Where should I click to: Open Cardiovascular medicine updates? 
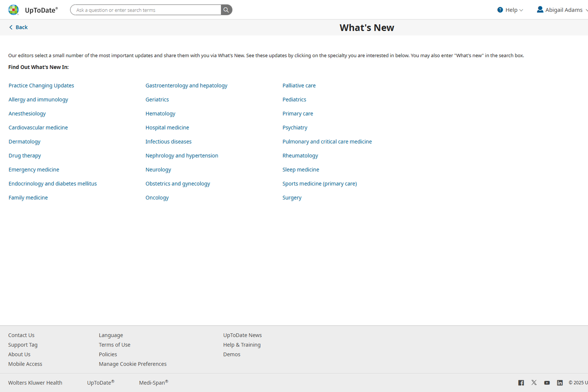(38, 127)
